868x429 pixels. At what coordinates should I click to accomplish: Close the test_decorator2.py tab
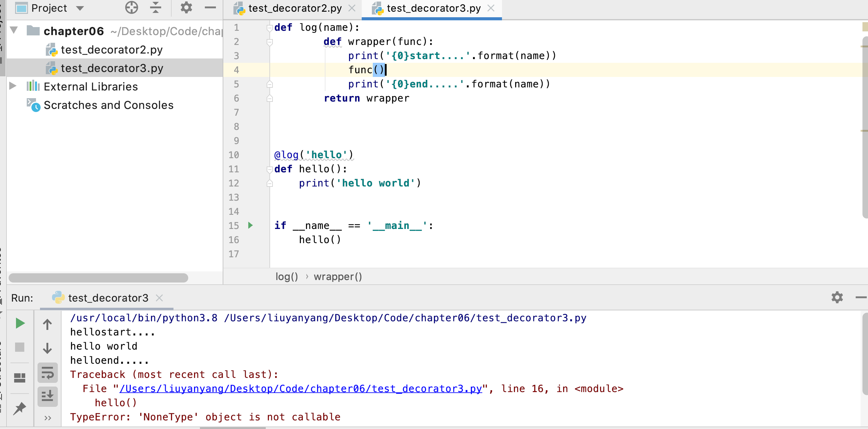tap(352, 8)
